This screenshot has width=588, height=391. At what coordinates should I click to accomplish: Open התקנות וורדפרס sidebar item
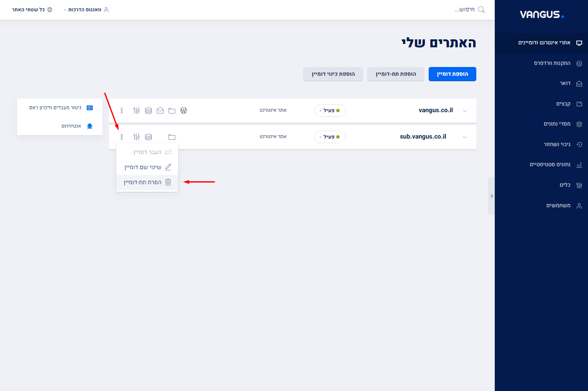(541, 63)
